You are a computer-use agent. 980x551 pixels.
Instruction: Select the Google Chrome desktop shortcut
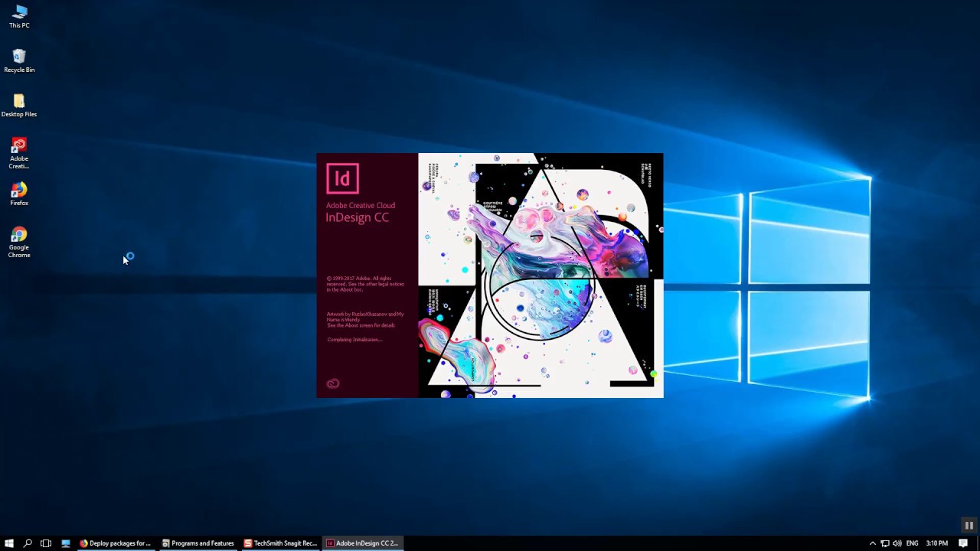point(19,242)
